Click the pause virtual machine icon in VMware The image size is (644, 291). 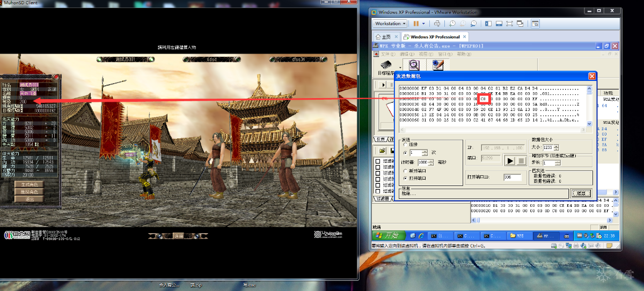pos(416,24)
